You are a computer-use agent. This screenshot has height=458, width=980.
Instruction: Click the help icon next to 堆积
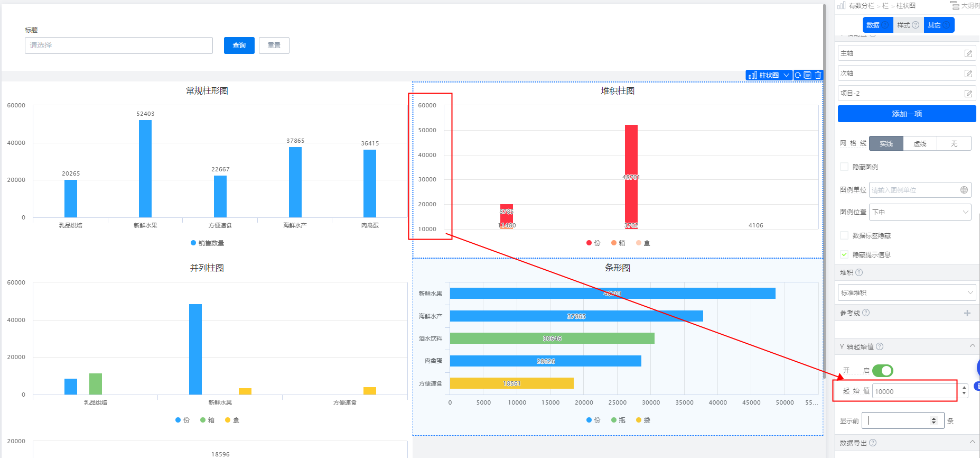[859, 272]
